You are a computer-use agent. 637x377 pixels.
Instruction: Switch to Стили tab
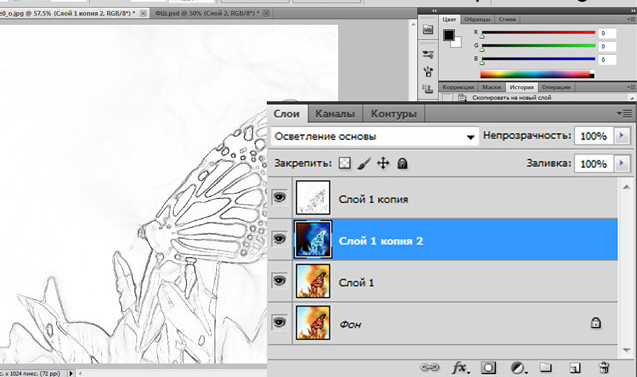coord(507,19)
